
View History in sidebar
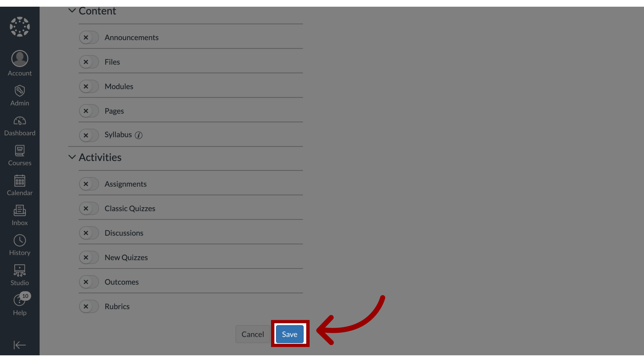coord(19,245)
